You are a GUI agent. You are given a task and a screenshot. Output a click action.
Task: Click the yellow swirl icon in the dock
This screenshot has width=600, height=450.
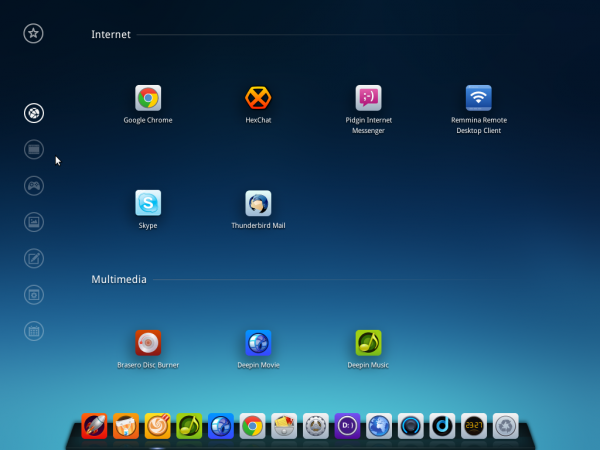coord(158,426)
